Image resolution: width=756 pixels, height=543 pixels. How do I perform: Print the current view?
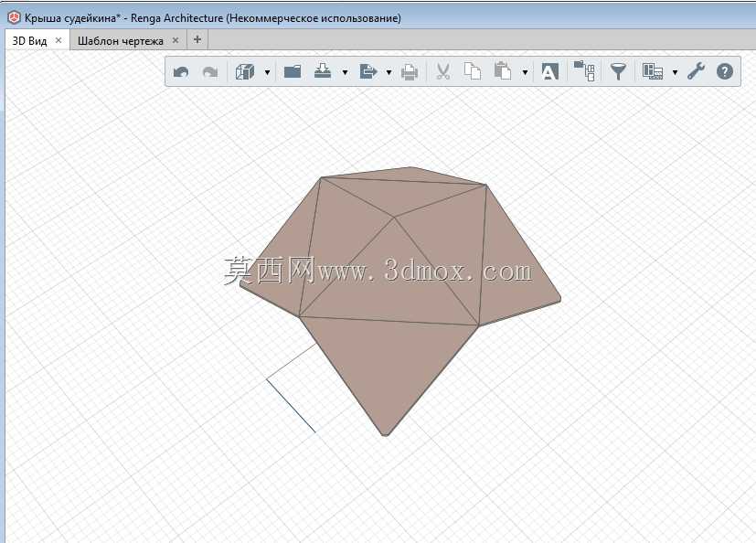pyautogui.click(x=410, y=72)
